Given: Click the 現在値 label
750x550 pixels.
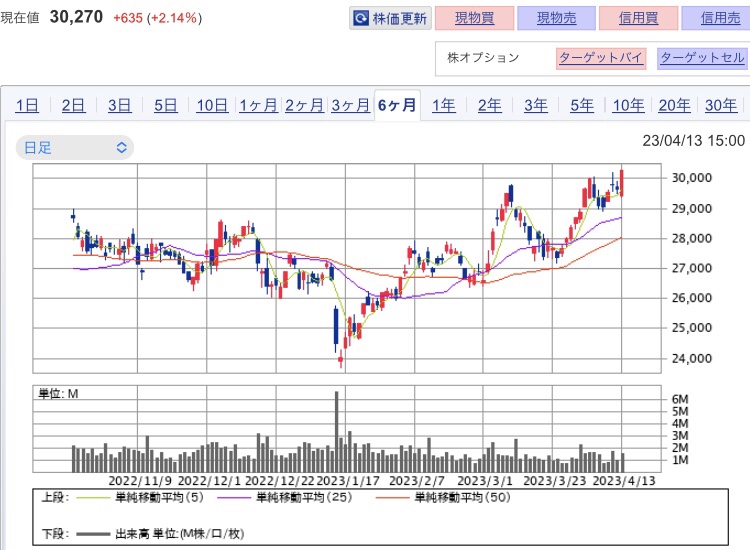Looking at the screenshot, I should pyautogui.click(x=20, y=18).
